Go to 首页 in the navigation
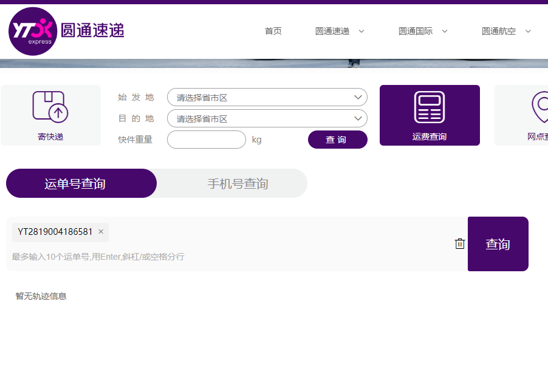548x392 pixels. [x=273, y=31]
